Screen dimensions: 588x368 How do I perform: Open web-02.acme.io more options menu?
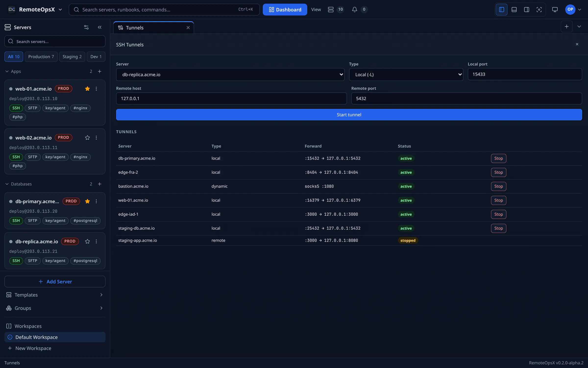pyautogui.click(x=96, y=138)
